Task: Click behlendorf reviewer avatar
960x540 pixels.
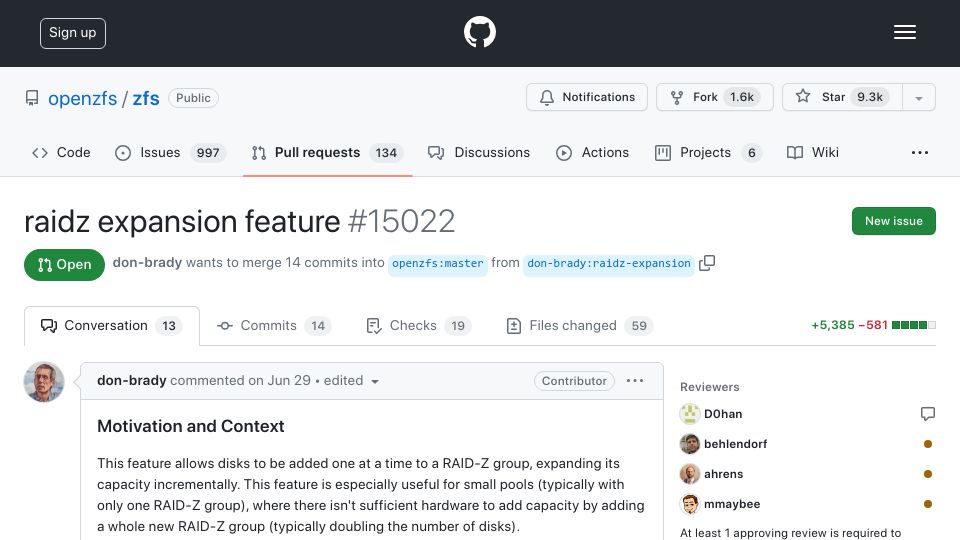Action: tap(690, 444)
